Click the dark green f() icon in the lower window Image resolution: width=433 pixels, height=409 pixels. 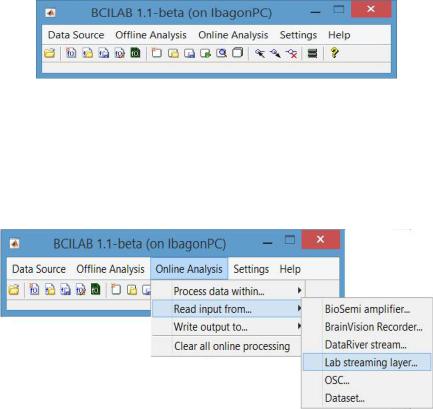pyautogui.click(x=96, y=289)
